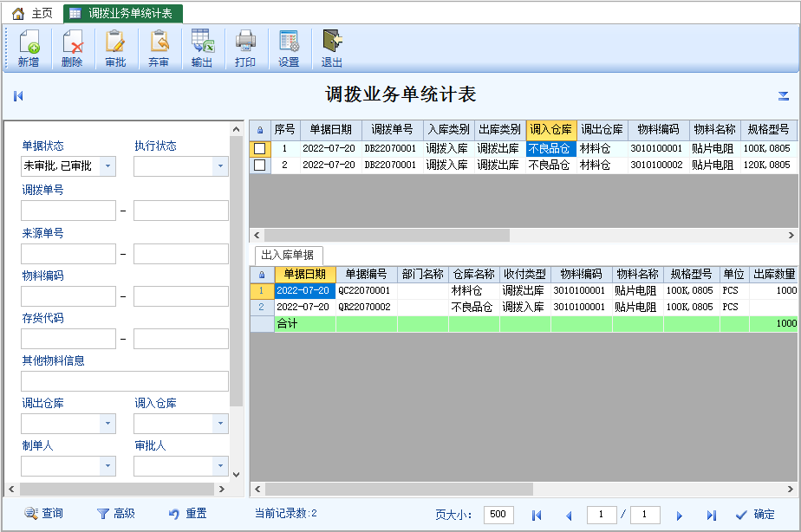The height and width of the screenshot is (532, 801).
Task: Select the 不良品仓 cell in row 1
Action: [x=551, y=148]
